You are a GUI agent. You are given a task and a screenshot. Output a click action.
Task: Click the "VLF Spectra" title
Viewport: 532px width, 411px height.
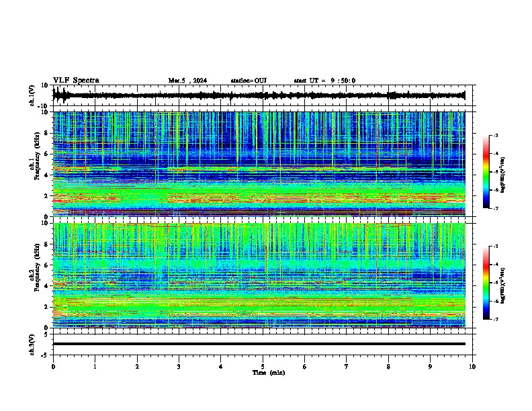click(76, 80)
